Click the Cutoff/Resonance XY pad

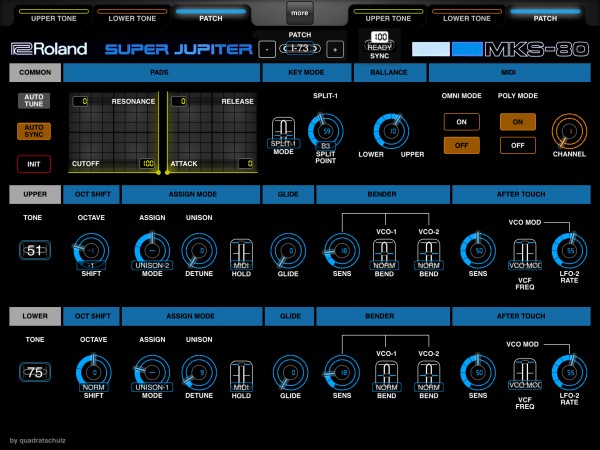[x=114, y=132]
